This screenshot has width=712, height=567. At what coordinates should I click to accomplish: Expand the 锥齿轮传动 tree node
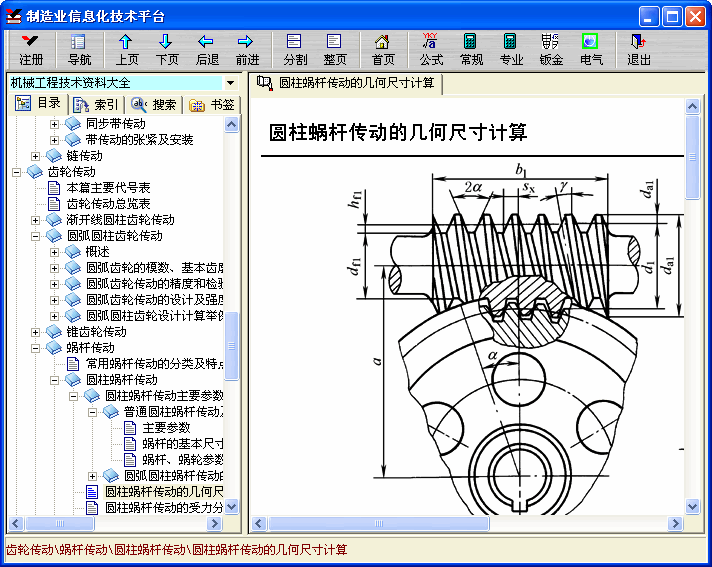37,332
